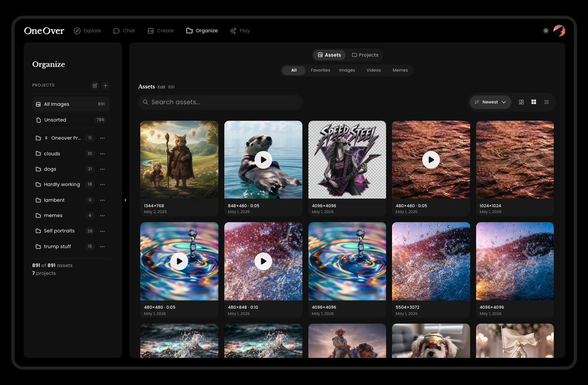Open the 5504×3072 splash image
Viewport: 588px width, 385px height.
coord(431,261)
